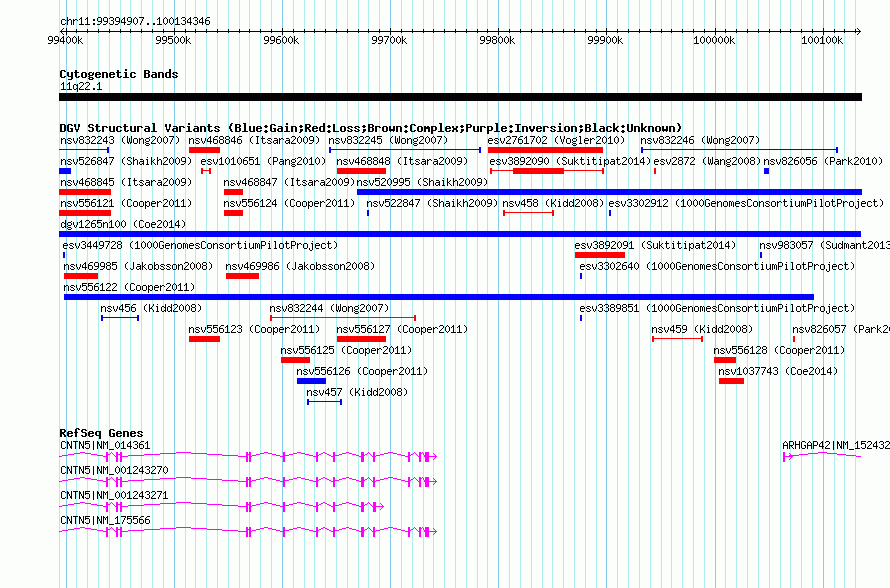Open esv3302640 1000Genomes variant label
This screenshot has width=890, height=588.
[x=717, y=266]
